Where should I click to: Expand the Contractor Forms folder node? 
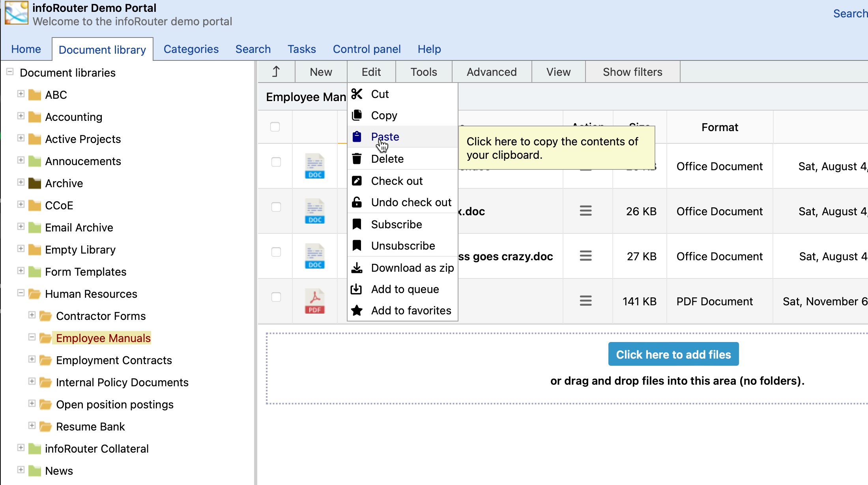click(32, 315)
